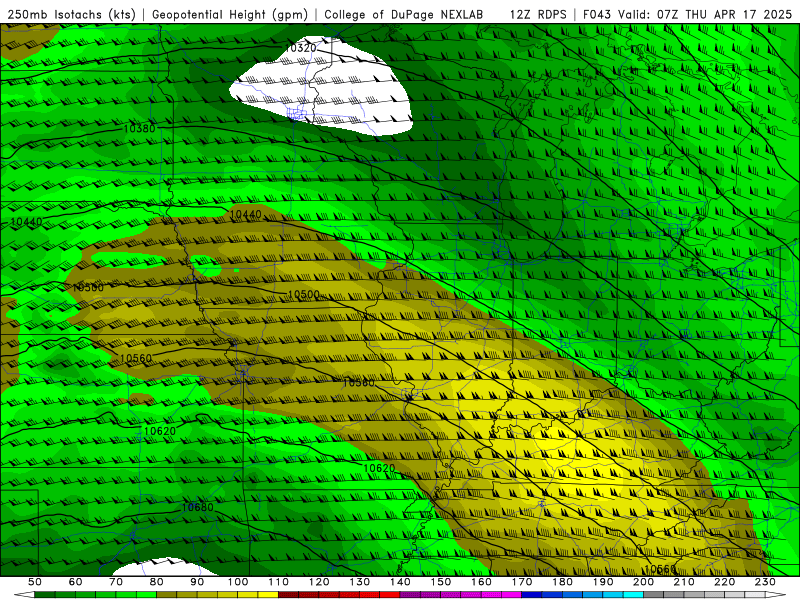Click the right arrow end of the color bar
The image size is (800, 600).
[x=776, y=595]
